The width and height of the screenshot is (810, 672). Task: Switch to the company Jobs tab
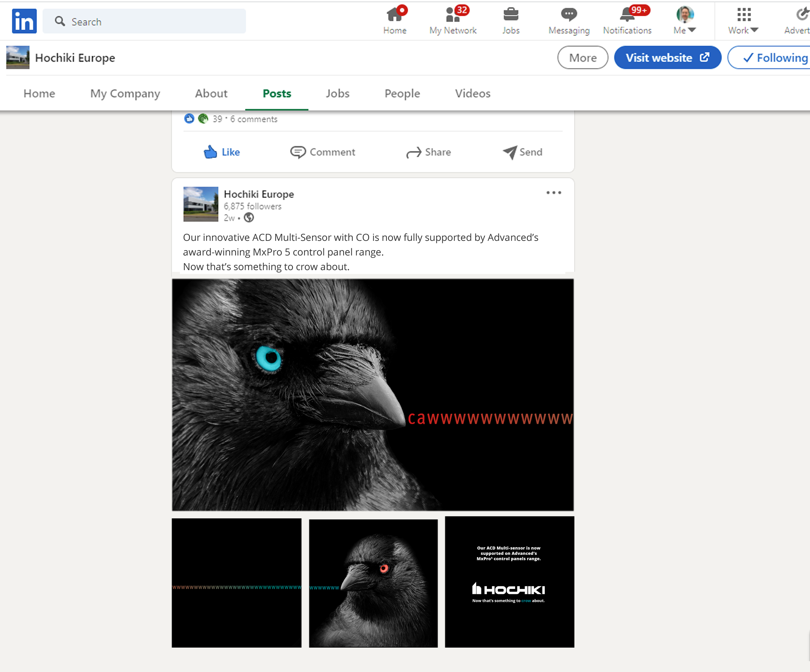pos(337,93)
